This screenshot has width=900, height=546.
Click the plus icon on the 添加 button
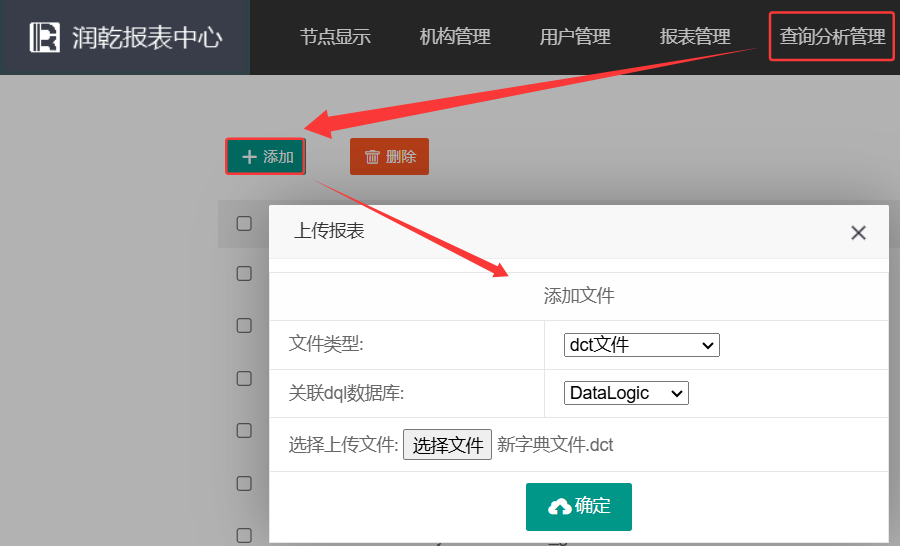tap(250, 157)
